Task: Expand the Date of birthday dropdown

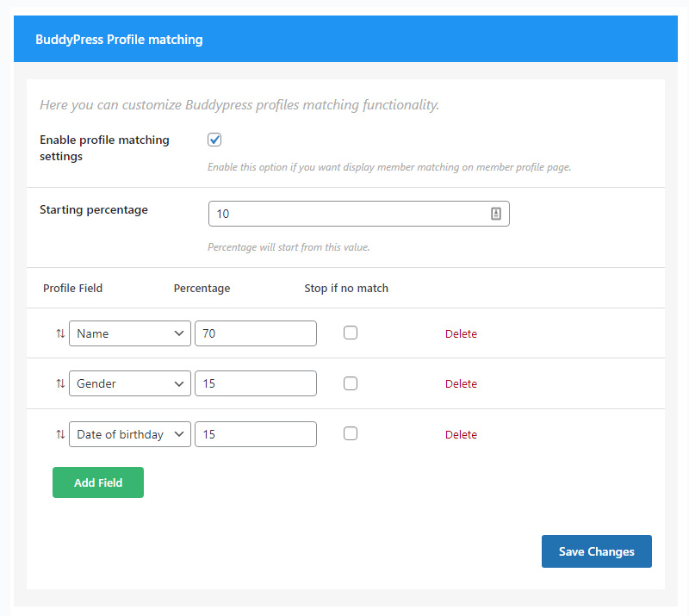Action: 130,434
